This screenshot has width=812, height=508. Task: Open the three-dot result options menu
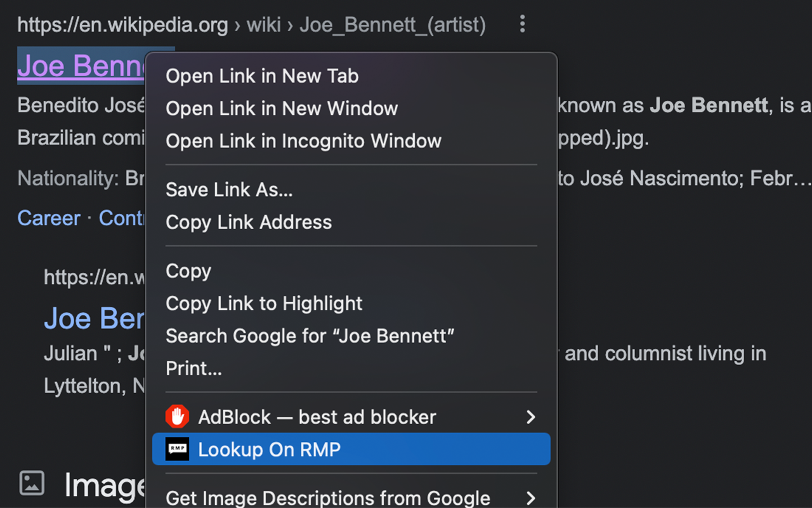point(522,25)
